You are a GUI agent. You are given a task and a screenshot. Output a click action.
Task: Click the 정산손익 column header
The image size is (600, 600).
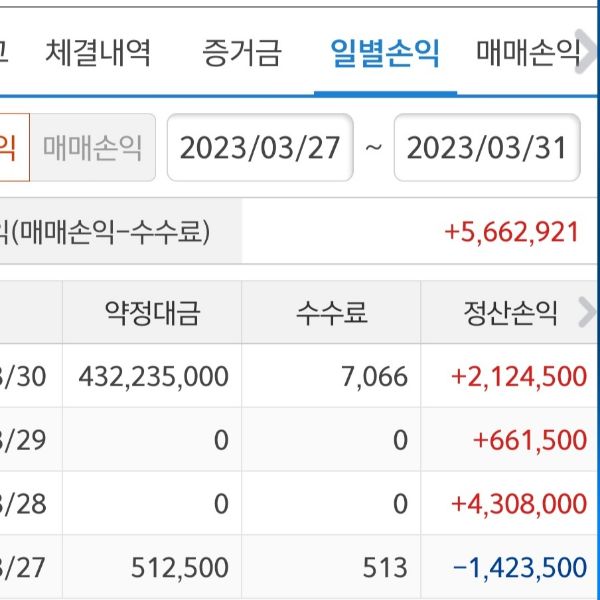(x=502, y=314)
